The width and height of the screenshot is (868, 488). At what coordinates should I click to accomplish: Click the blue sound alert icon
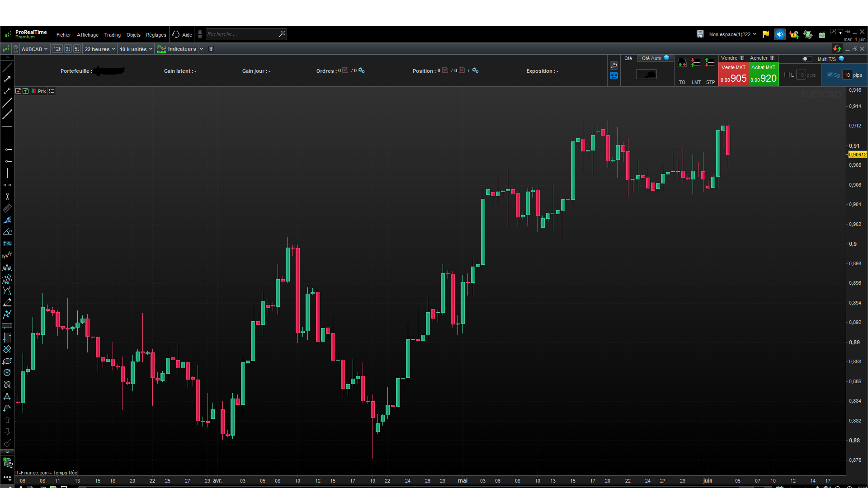pos(779,34)
